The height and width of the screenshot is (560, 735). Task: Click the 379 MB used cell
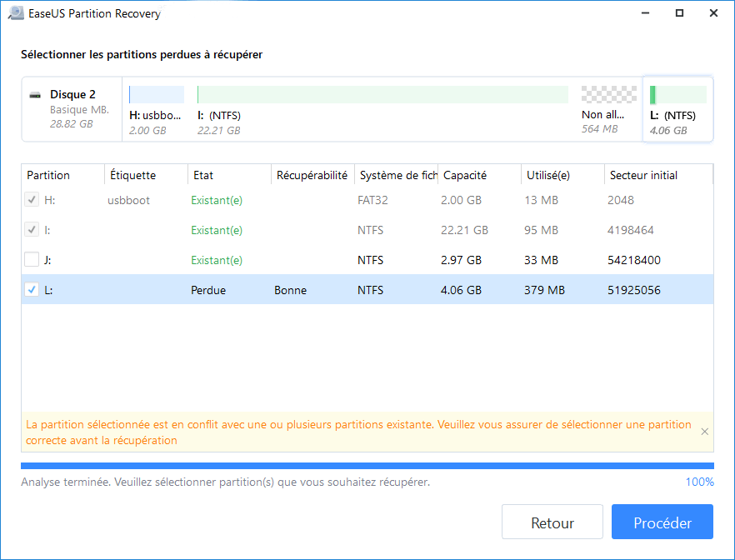544,290
